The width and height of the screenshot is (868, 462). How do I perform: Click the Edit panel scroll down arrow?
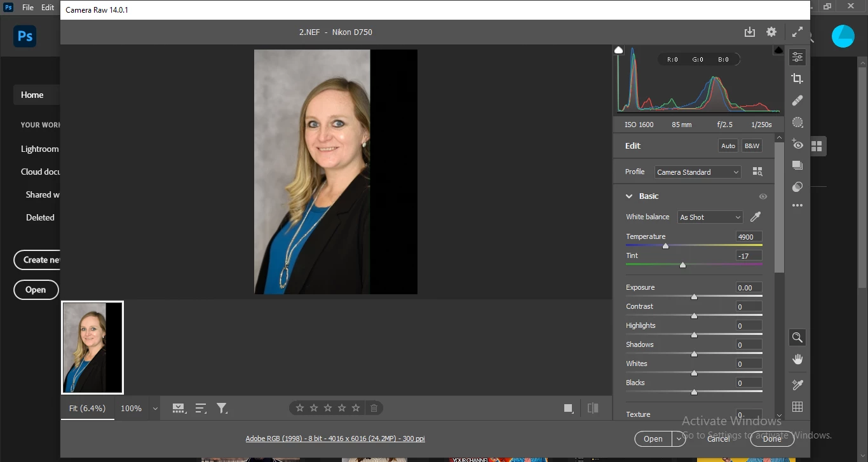click(780, 416)
